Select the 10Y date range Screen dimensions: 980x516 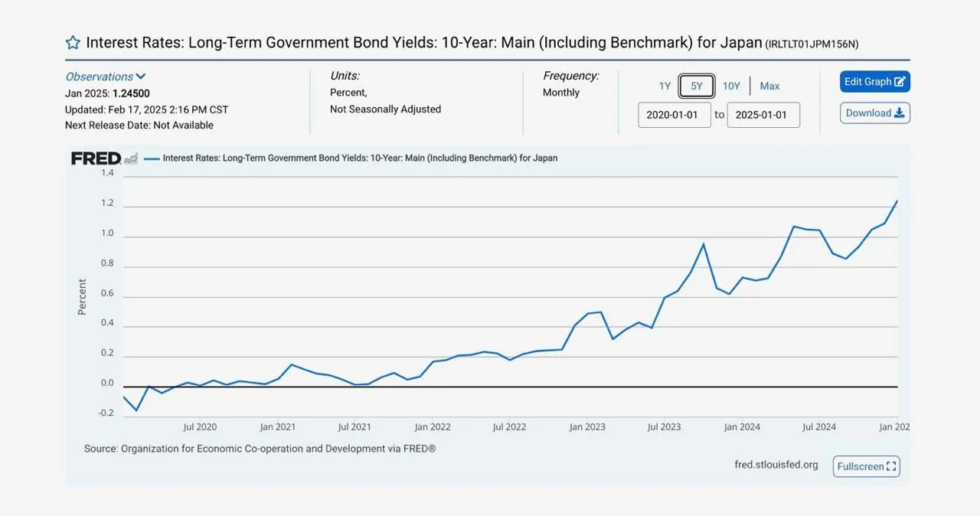coord(731,86)
